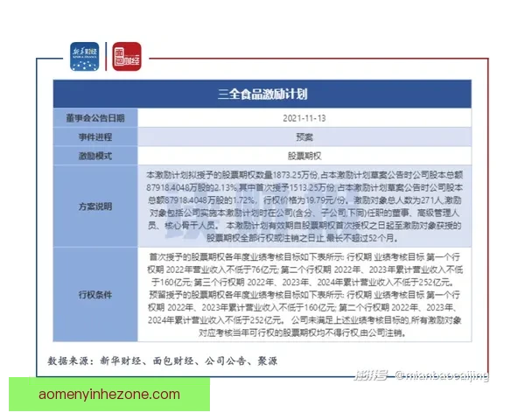This screenshot has width=525, height=420.
Task: Click the 方案说明 paragraph starting 本激励计划拟授予
Action: pos(304,206)
